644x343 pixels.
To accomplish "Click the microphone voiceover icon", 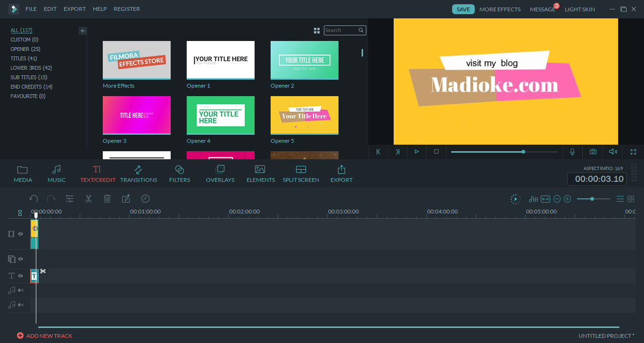I will 572,152.
